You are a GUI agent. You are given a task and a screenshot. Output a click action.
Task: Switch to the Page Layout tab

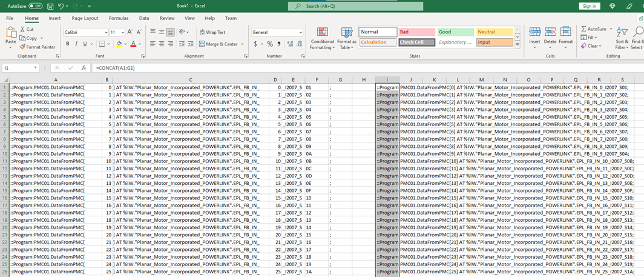tap(85, 18)
